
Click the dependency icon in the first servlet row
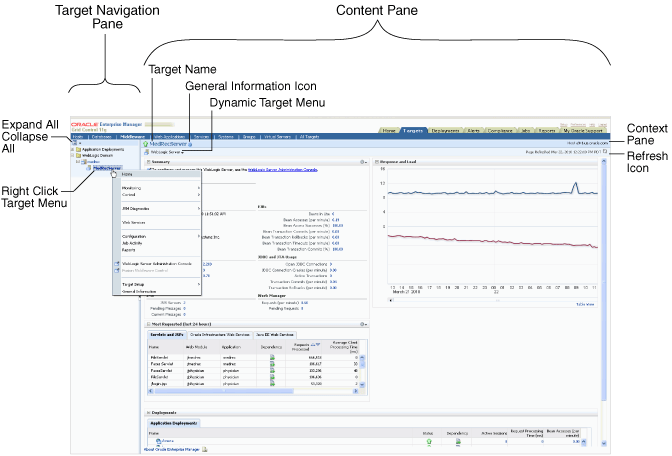(x=272, y=357)
